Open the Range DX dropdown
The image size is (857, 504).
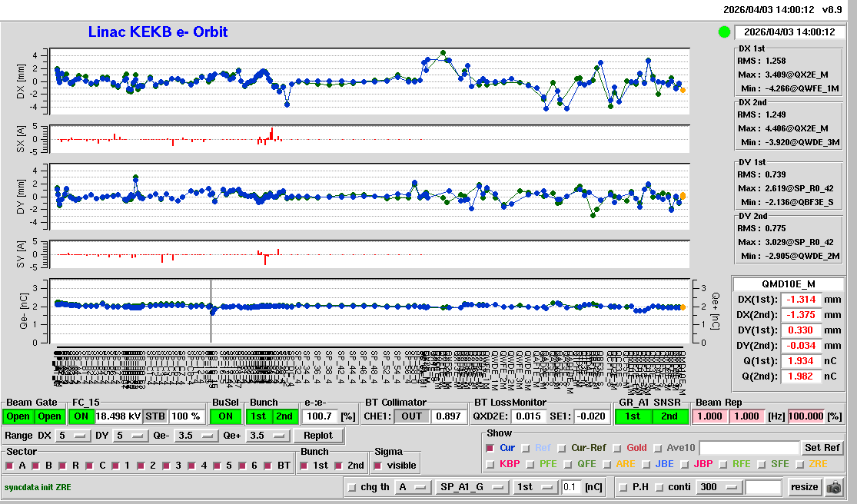71,436
